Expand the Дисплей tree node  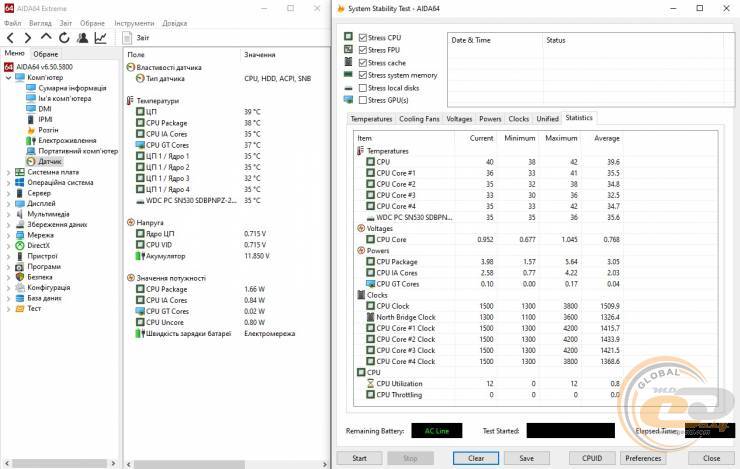coord(8,204)
